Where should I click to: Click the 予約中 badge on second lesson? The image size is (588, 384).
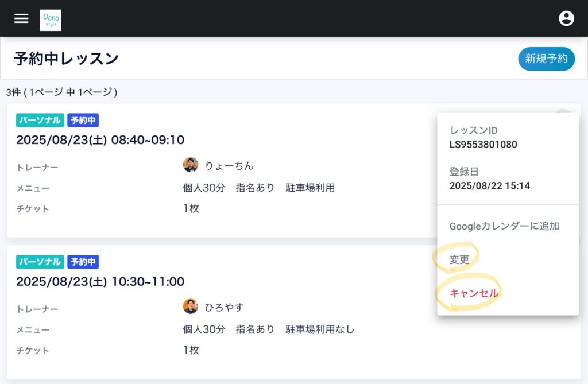click(83, 262)
